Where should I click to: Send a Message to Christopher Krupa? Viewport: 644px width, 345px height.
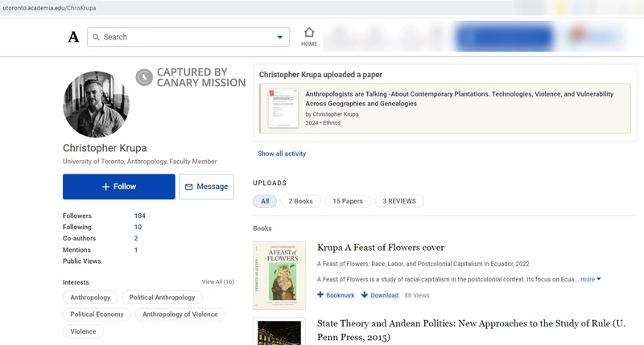click(x=207, y=187)
